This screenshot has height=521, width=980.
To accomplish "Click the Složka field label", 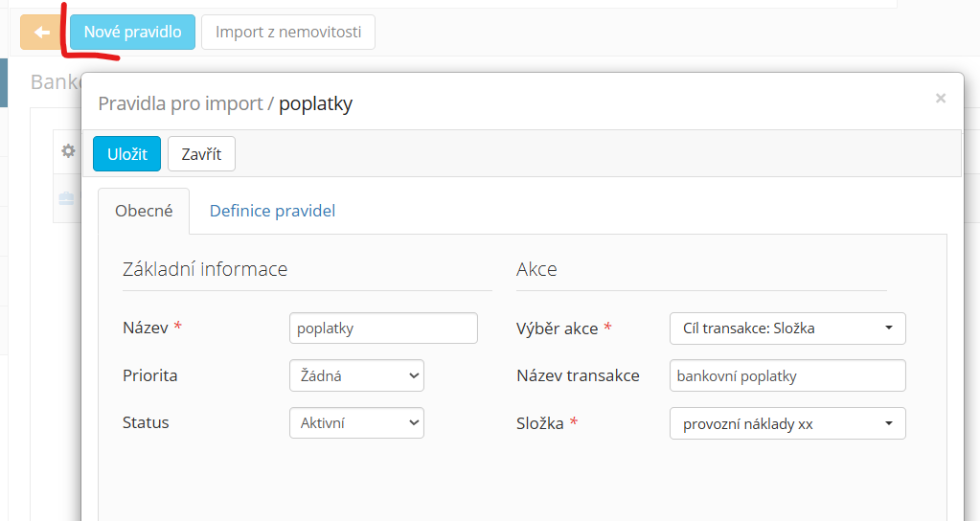I will click(x=541, y=422).
